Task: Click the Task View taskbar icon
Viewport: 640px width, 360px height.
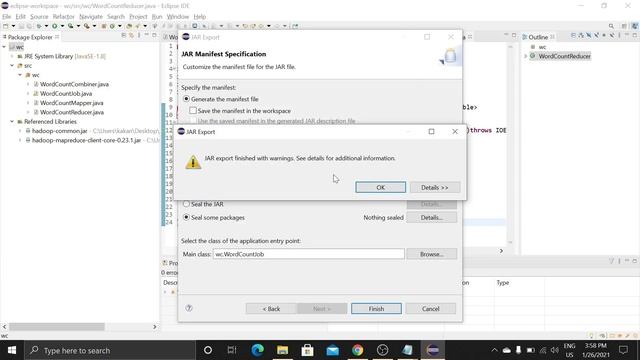Action: [x=232, y=350]
